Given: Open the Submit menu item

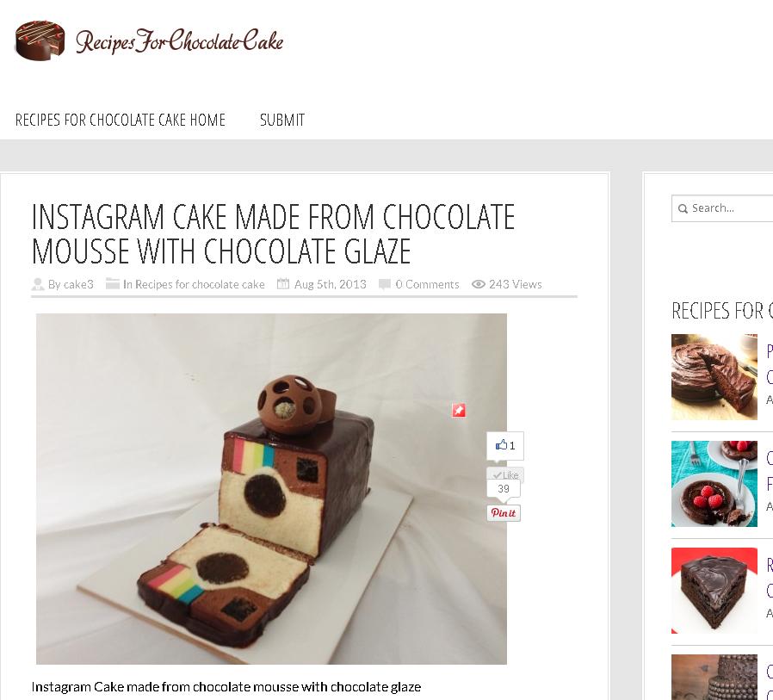Looking at the screenshot, I should coord(282,120).
